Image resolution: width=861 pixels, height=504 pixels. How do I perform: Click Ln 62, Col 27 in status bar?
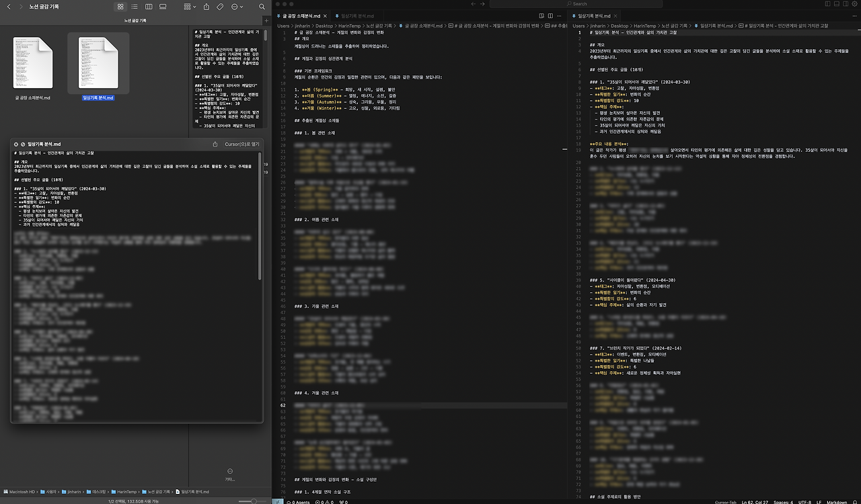click(755, 501)
